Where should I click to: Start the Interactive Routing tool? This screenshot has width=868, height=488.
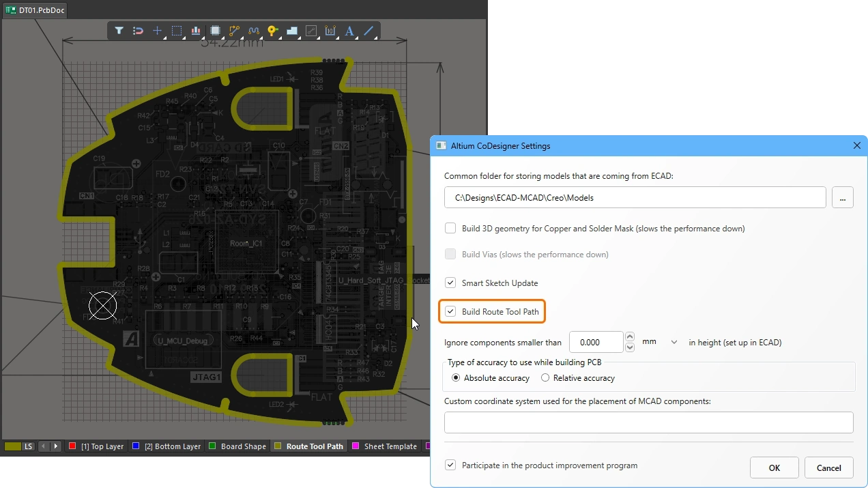pos(234,31)
